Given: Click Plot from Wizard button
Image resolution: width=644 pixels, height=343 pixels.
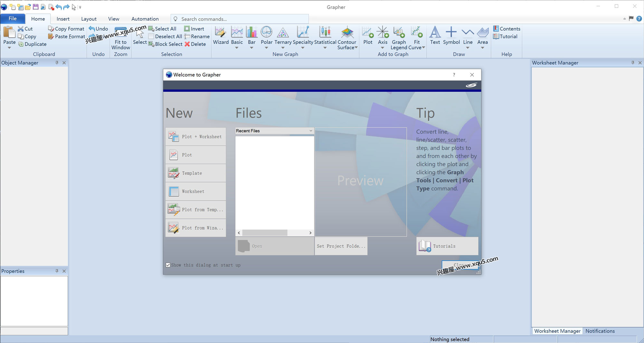Looking at the screenshot, I should click(x=196, y=228).
